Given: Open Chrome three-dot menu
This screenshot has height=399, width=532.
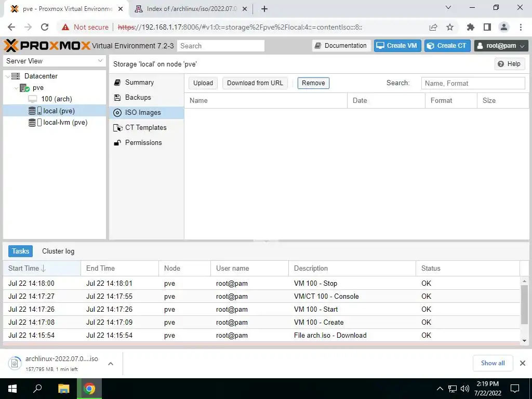Looking at the screenshot, I should click(x=521, y=27).
